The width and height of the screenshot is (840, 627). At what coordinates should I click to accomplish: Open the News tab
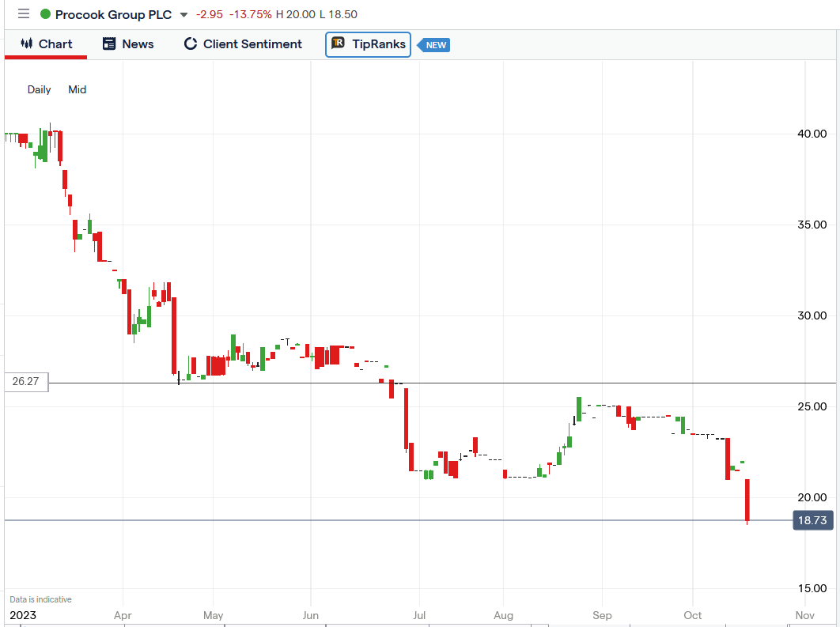pyautogui.click(x=128, y=44)
